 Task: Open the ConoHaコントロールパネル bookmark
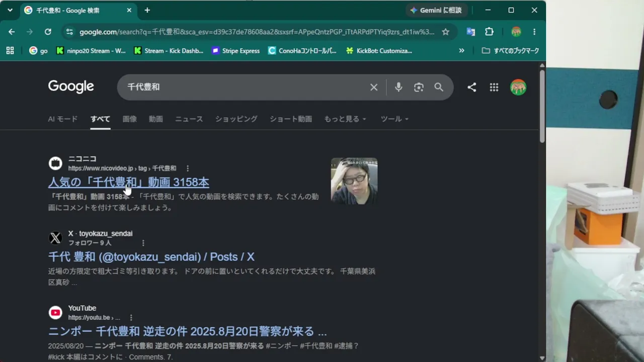[302, 50]
